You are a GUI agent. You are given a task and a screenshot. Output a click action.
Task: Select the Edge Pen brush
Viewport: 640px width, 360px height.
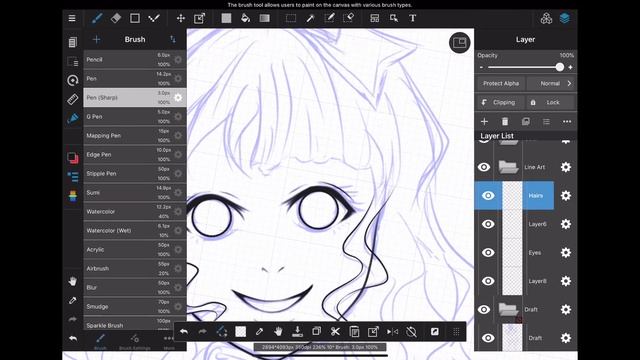tap(135, 155)
